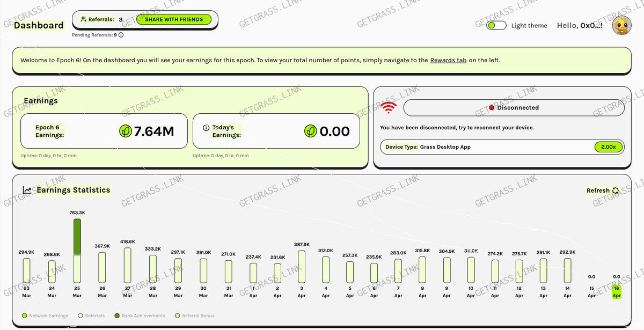Click the Earnings Statistics chart icon
The image size is (644, 330).
point(27,190)
